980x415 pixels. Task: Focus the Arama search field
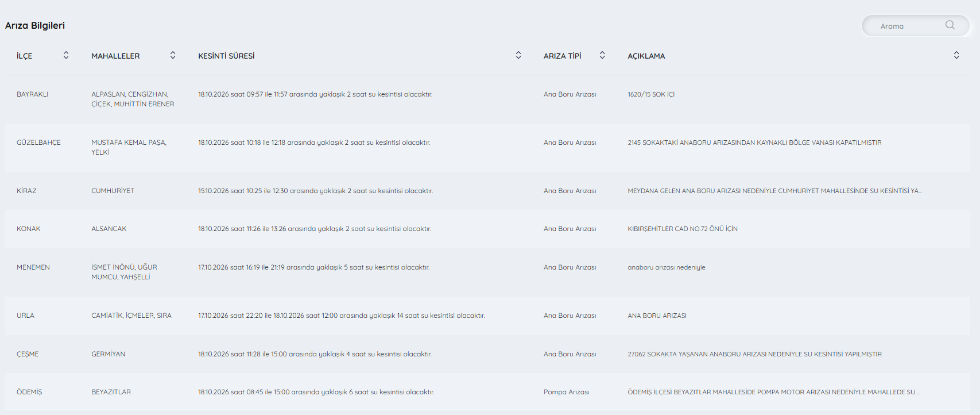pyautogui.click(x=915, y=26)
